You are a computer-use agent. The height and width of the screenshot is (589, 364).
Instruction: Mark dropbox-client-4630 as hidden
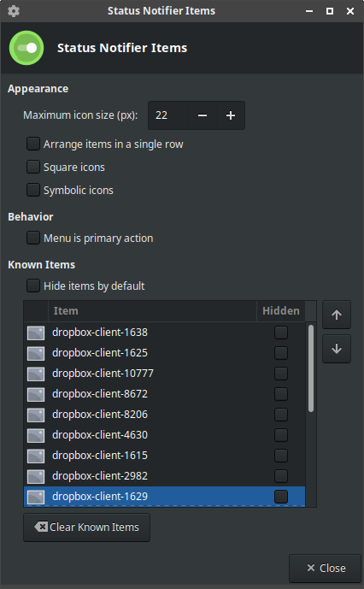pos(281,435)
